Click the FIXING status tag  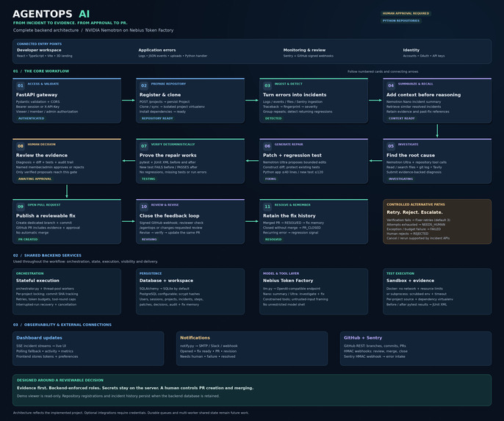(x=270, y=179)
